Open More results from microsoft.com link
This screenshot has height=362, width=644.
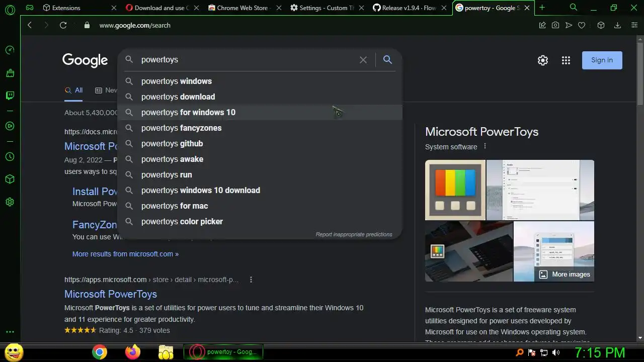[x=125, y=254]
